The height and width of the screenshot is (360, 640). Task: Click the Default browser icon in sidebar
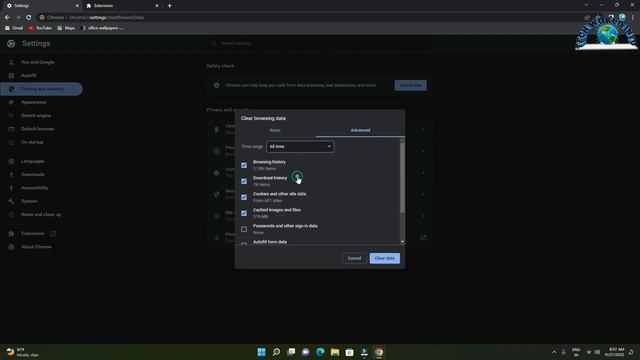click(x=11, y=129)
